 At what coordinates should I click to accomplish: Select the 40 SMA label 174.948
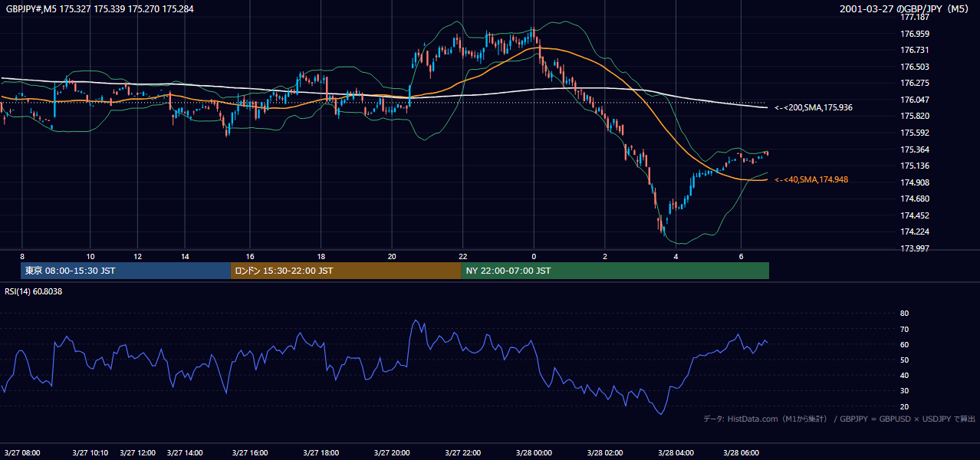[811, 179]
